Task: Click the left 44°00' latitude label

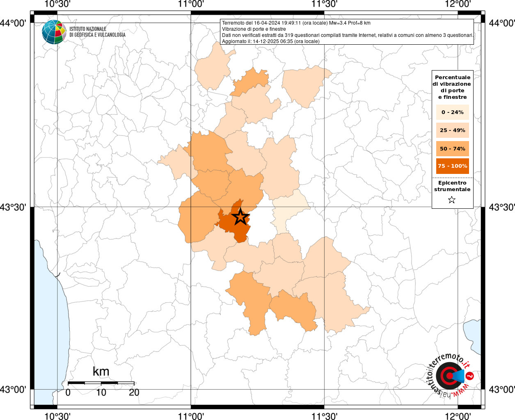Action: coord(14,23)
